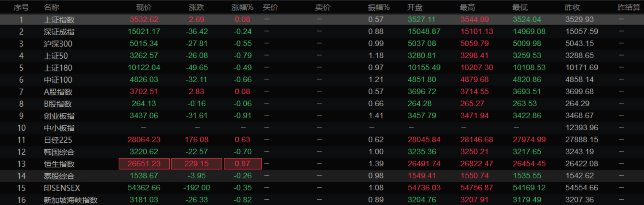Click 上证50 price 3262.57

point(144,55)
